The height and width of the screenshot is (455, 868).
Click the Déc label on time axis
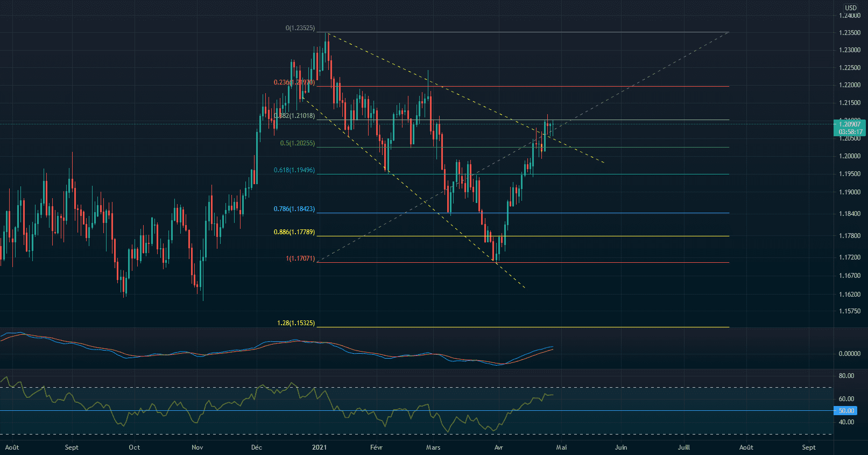click(x=257, y=447)
